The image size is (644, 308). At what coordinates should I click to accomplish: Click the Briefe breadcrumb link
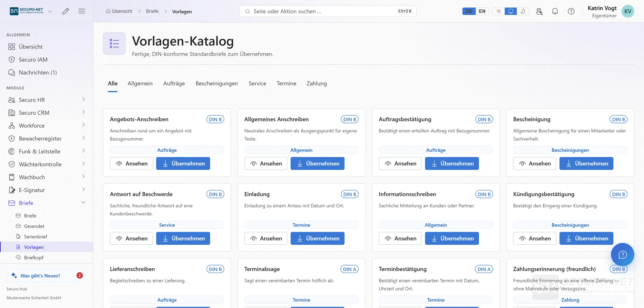pos(152,11)
